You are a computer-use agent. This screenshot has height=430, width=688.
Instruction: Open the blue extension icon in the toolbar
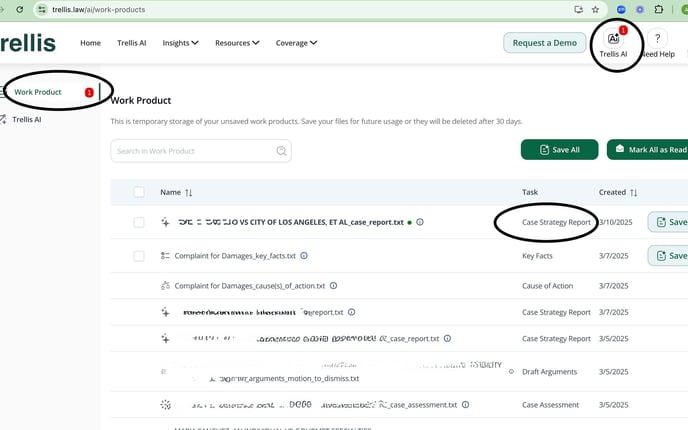(x=621, y=9)
